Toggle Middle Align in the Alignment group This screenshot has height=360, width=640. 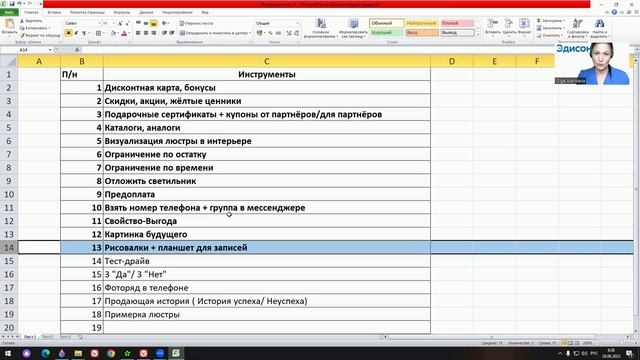(146, 23)
